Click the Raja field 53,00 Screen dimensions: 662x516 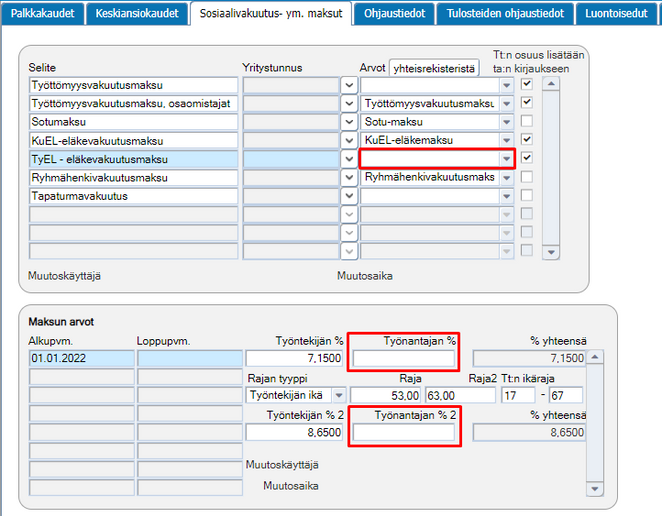[x=385, y=396]
